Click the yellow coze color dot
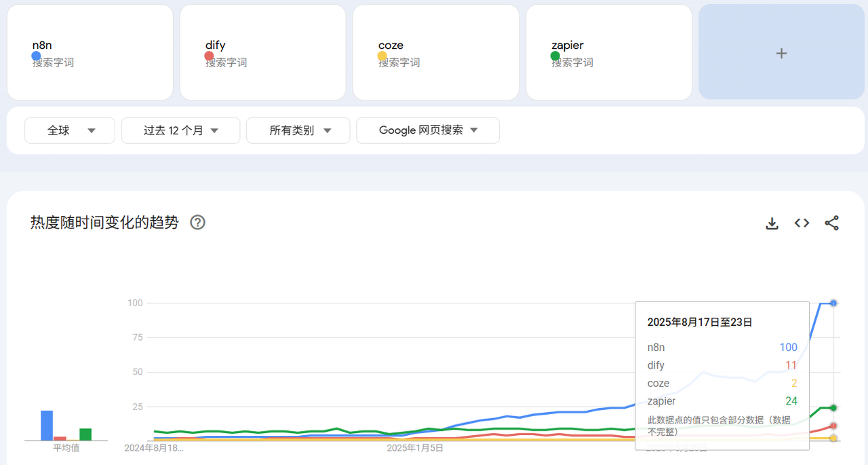The image size is (868, 465). 382,56
